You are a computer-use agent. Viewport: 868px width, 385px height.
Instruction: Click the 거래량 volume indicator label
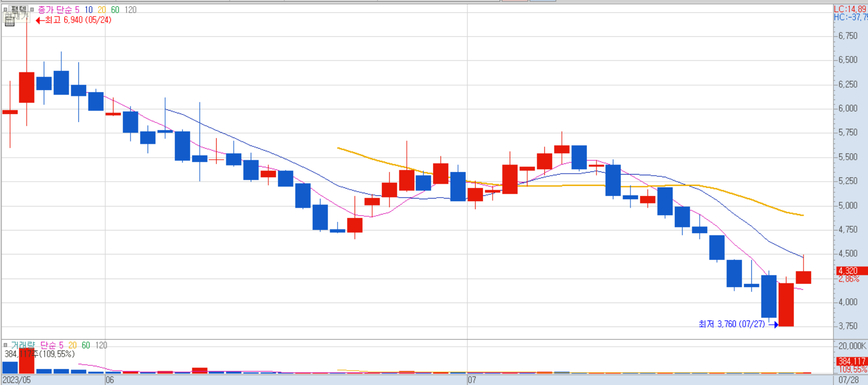pyautogui.click(x=23, y=345)
